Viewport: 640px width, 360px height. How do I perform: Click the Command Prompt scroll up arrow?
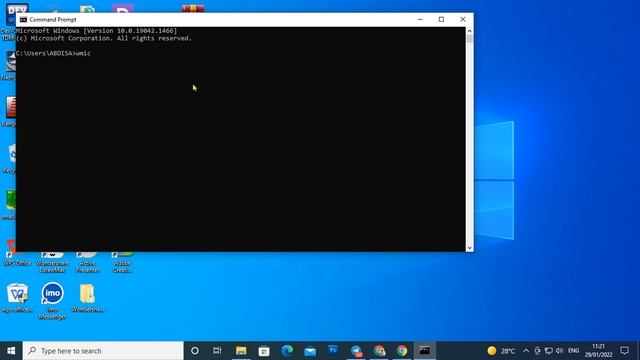pyautogui.click(x=469, y=31)
